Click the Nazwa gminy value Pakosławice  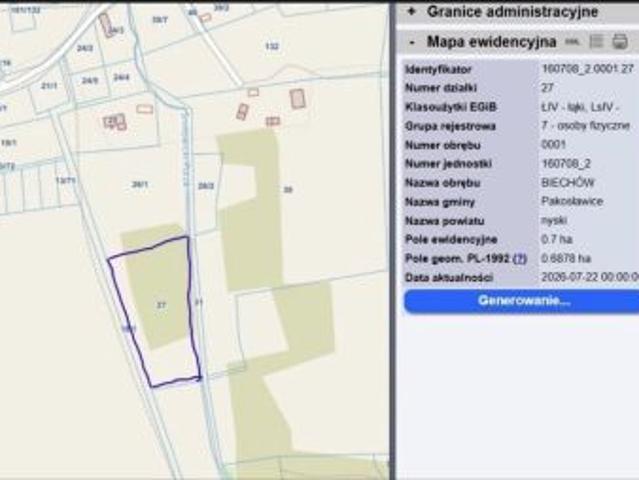[x=572, y=201]
